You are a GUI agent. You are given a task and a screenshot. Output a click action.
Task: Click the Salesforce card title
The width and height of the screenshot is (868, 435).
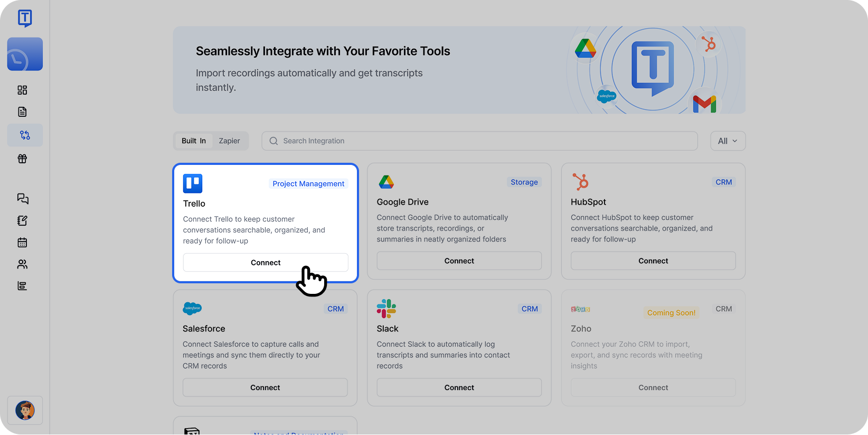(204, 329)
